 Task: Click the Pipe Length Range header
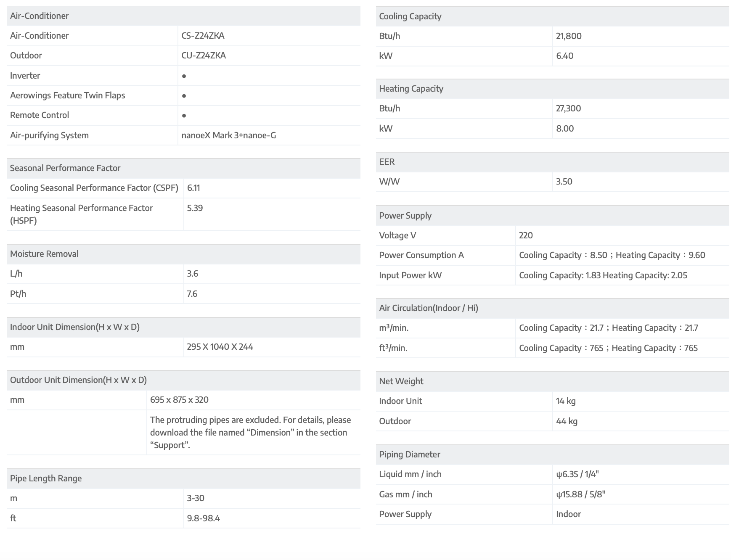coord(46,478)
